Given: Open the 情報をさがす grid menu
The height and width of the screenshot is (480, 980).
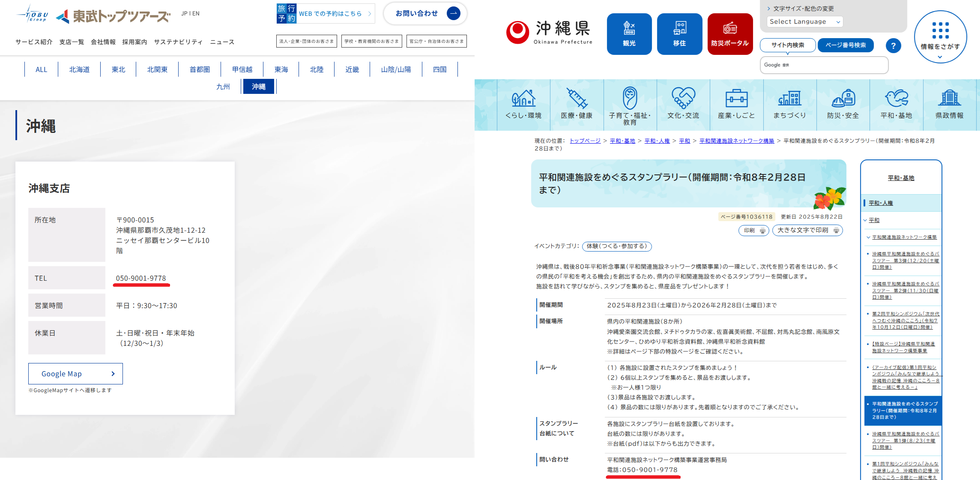Looking at the screenshot, I should [x=940, y=37].
